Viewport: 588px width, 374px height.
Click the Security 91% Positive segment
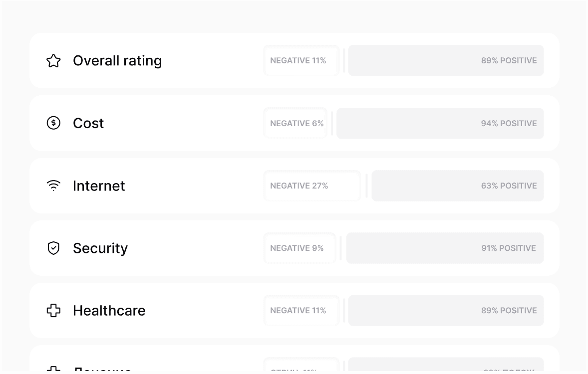click(x=445, y=248)
